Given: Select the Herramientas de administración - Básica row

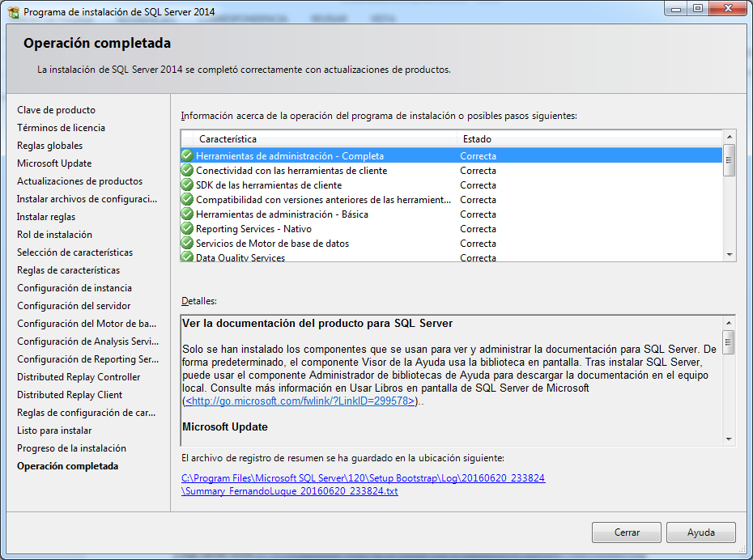Looking at the screenshot, I should [x=452, y=214].
